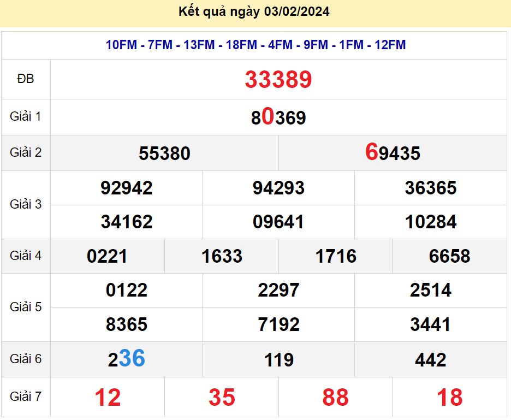
Task: Click the Giải 5 number 2297
Action: pos(278,290)
